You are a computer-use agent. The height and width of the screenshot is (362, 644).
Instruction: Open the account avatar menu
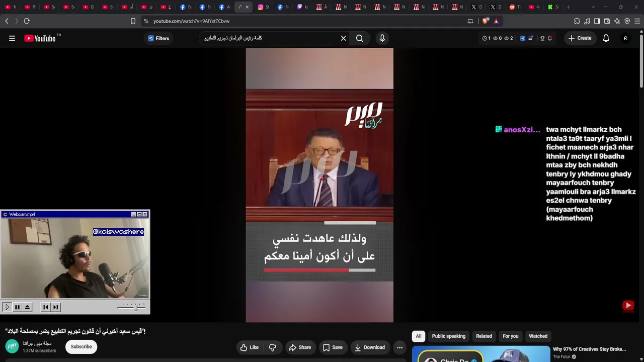tap(625, 38)
